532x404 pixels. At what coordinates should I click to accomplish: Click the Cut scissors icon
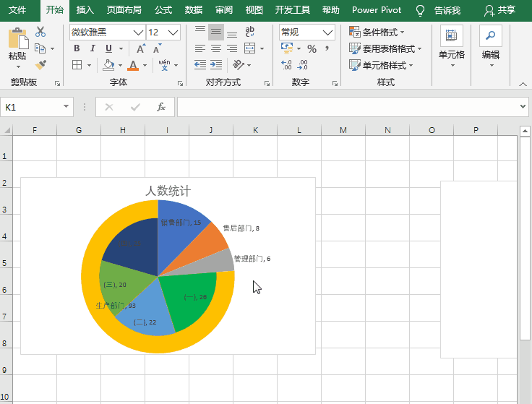point(40,32)
